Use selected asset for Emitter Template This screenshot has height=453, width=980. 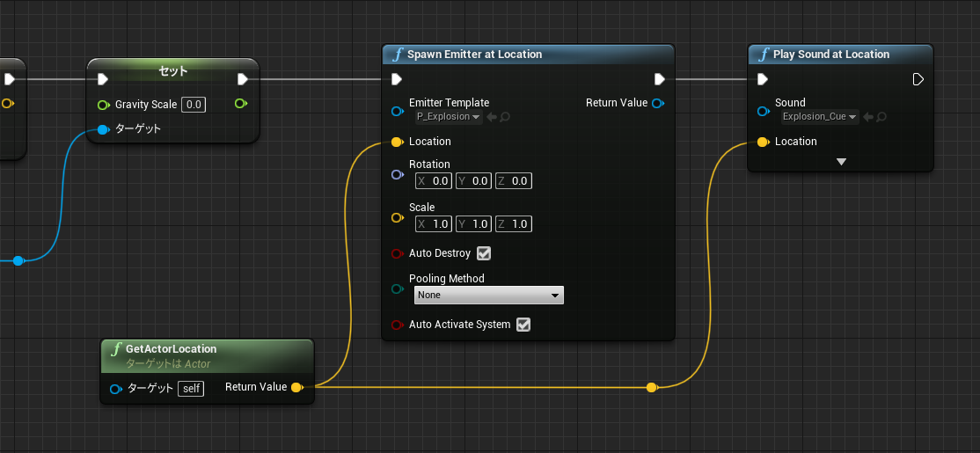491,117
